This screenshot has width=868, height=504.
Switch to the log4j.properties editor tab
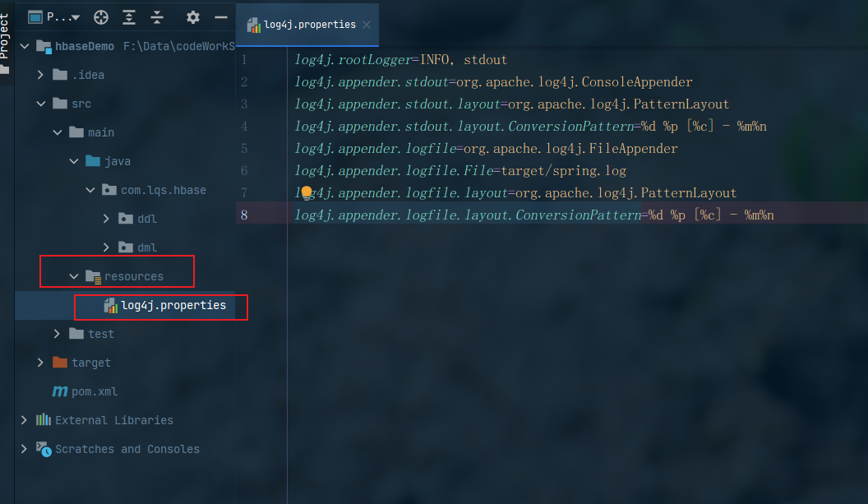pyautogui.click(x=308, y=25)
